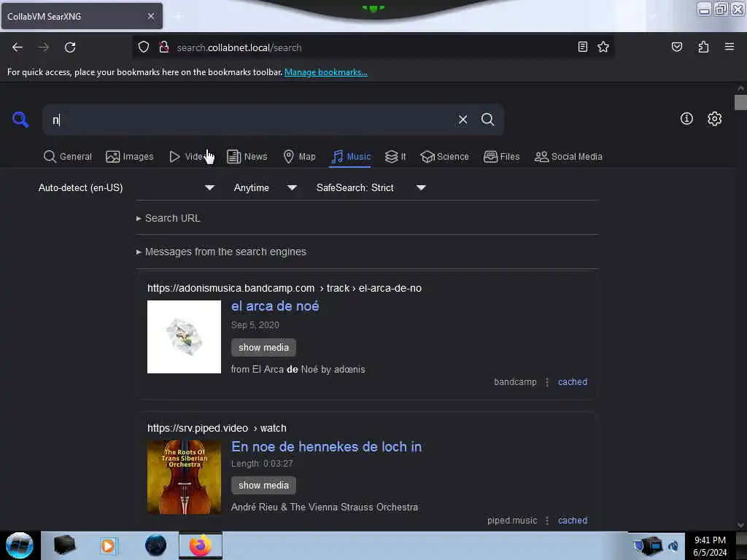Viewport: 747px width, 560px height.
Task: Select the Music category tab
Action: 351,157
